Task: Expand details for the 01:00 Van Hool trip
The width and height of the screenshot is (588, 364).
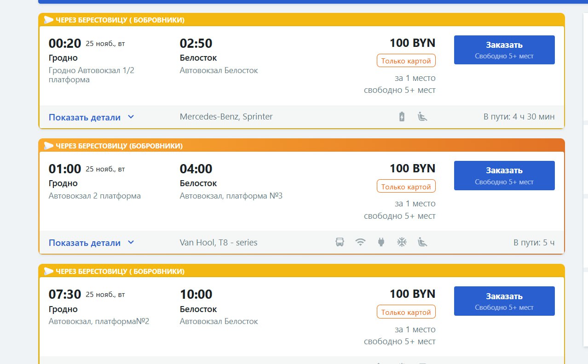Action: pos(91,243)
